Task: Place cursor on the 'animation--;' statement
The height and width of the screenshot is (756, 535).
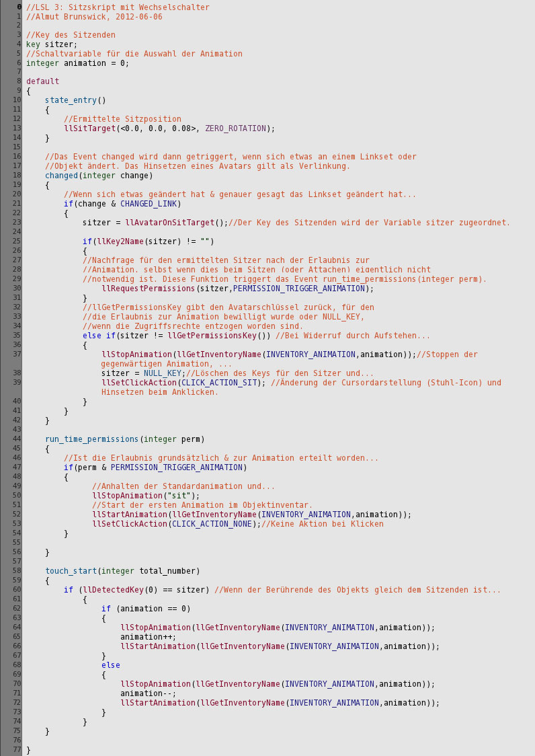Action: pos(148,693)
